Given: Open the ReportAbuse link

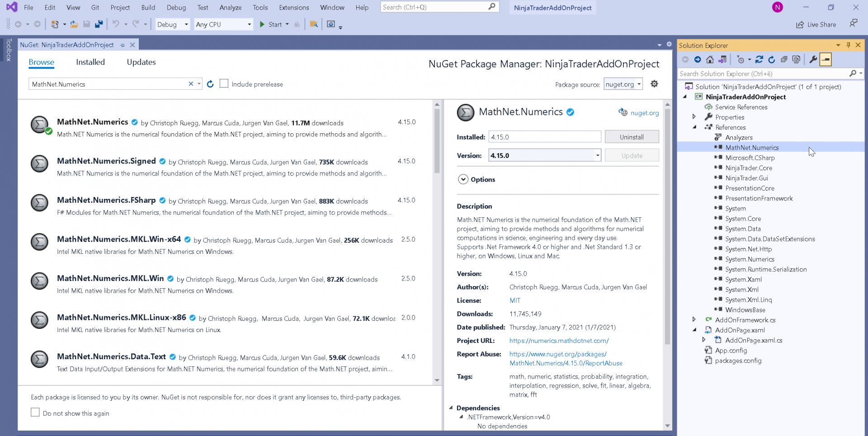Looking at the screenshot, I should [x=566, y=359].
